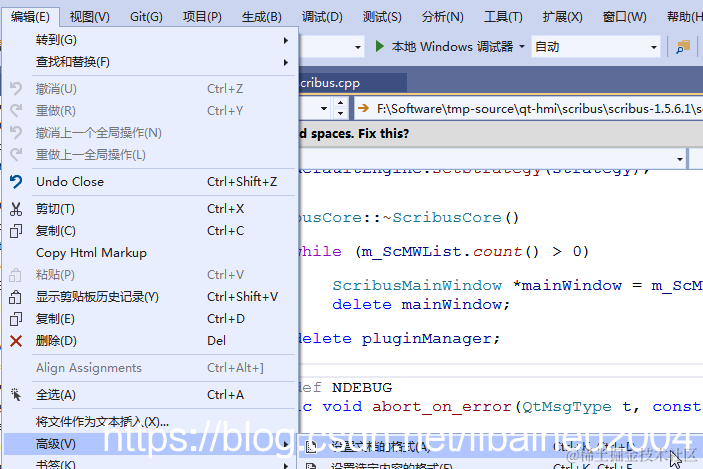Open the Git(G) menu
Screen dimensions: 703x469
(x=146, y=17)
